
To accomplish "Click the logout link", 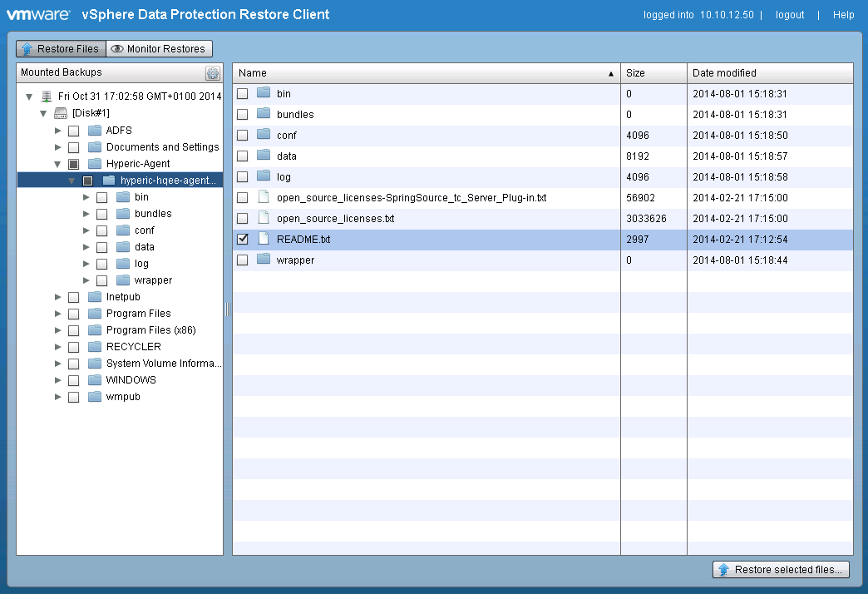I will coord(788,14).
